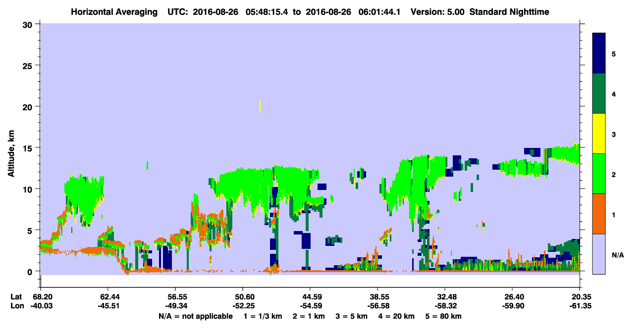Click the colorbar label '5'
644x330 pixels.
pos(614,53)
